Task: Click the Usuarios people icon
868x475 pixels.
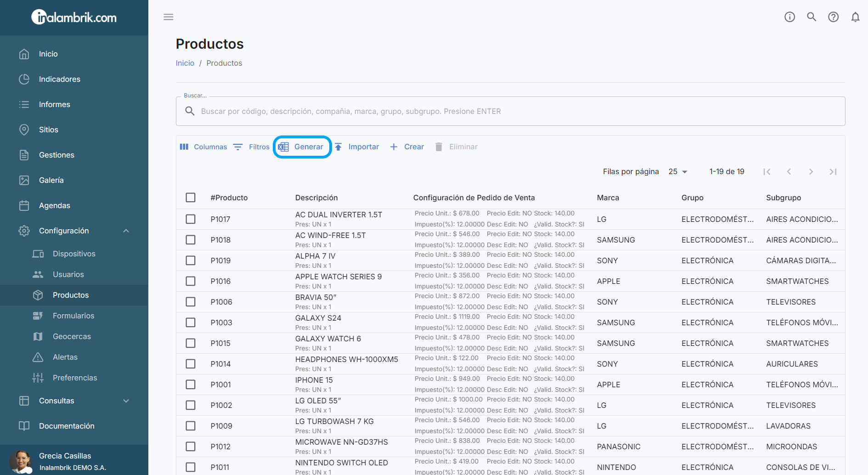Action: click(38, 274)
